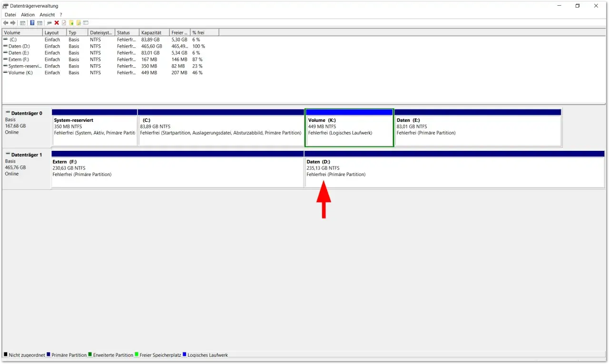Select the (C:) 83,89 GB partition block
This screenshot has width=609, height=364.
tap(221, 128)
